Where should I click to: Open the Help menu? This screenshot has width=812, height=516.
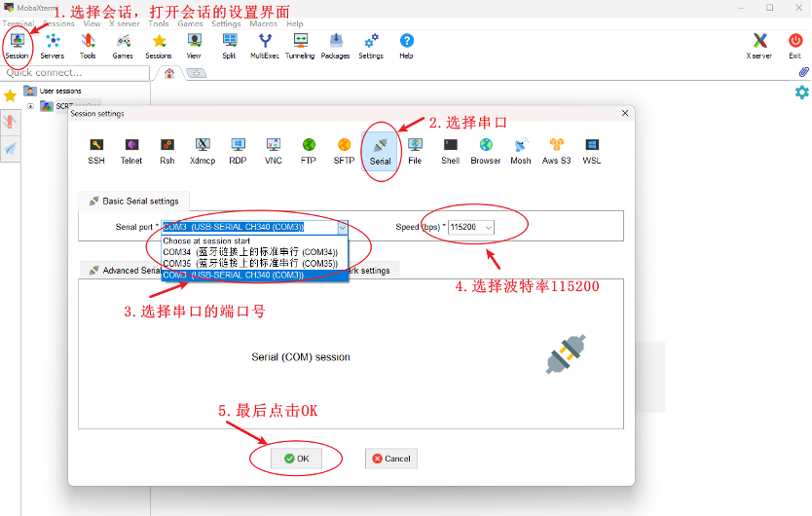pyautogui.click(x=295, y=23)
